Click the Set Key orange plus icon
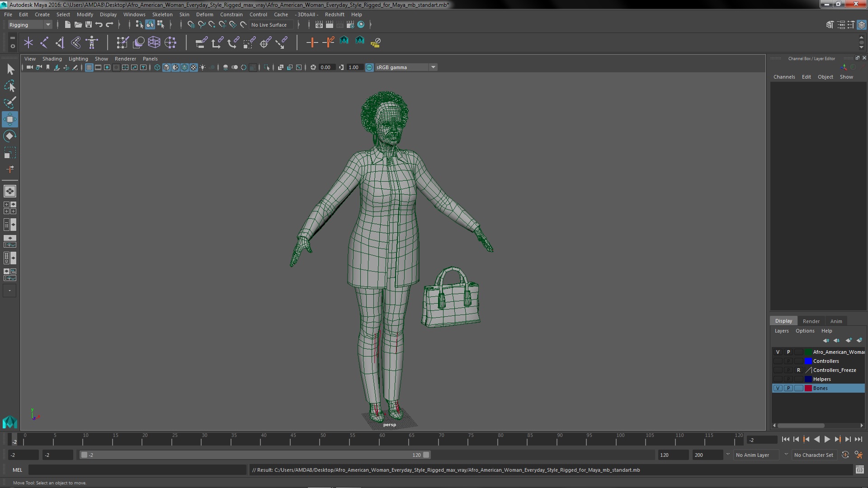Viewport: 868px width, 488px height. pos(311,42)
